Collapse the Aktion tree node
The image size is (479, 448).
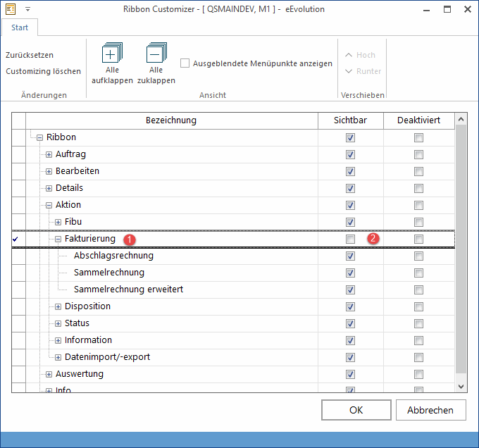49,205
